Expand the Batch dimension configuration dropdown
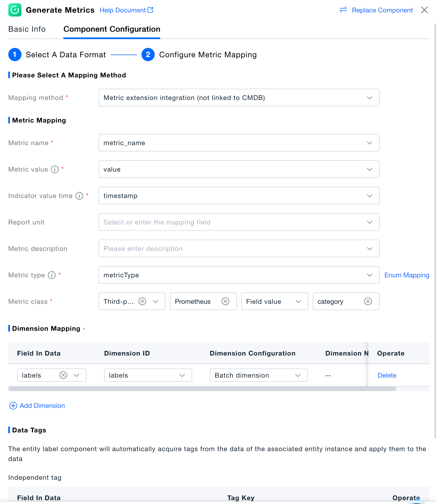The width and height of the screenshot is (436, 504). [x=298, y=375]
